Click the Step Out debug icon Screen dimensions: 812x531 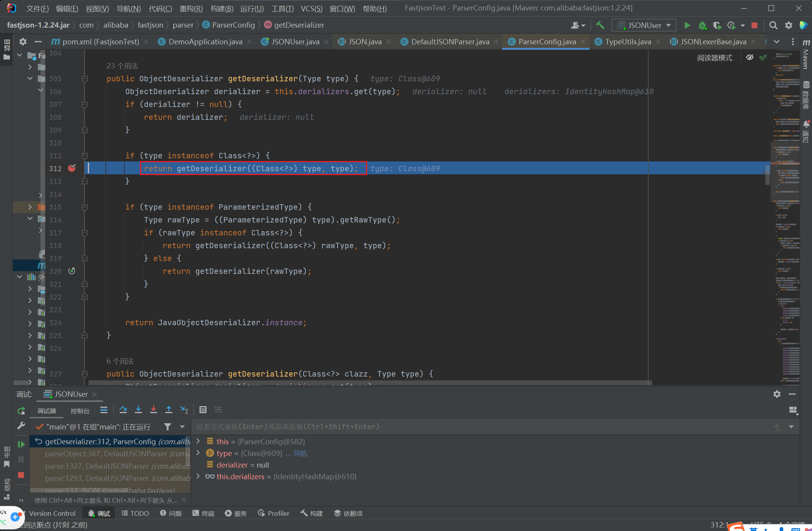pyautogui.click(x=169, y=410)
